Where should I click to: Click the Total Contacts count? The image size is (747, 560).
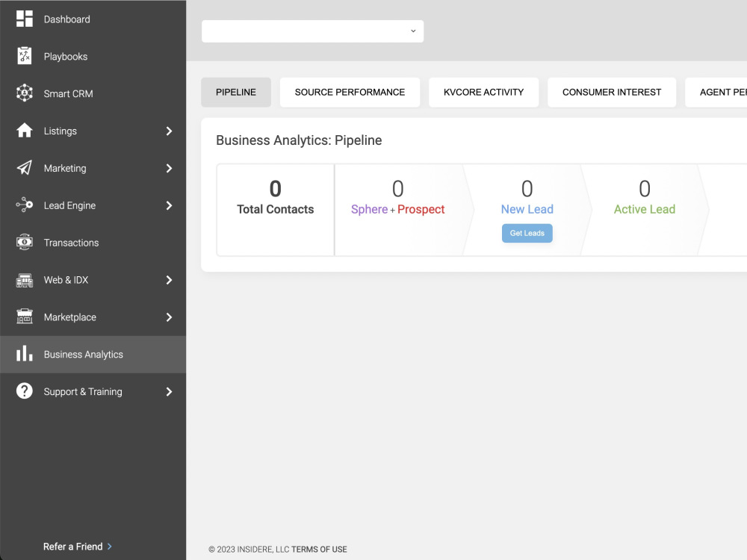[x=276, y=189]
